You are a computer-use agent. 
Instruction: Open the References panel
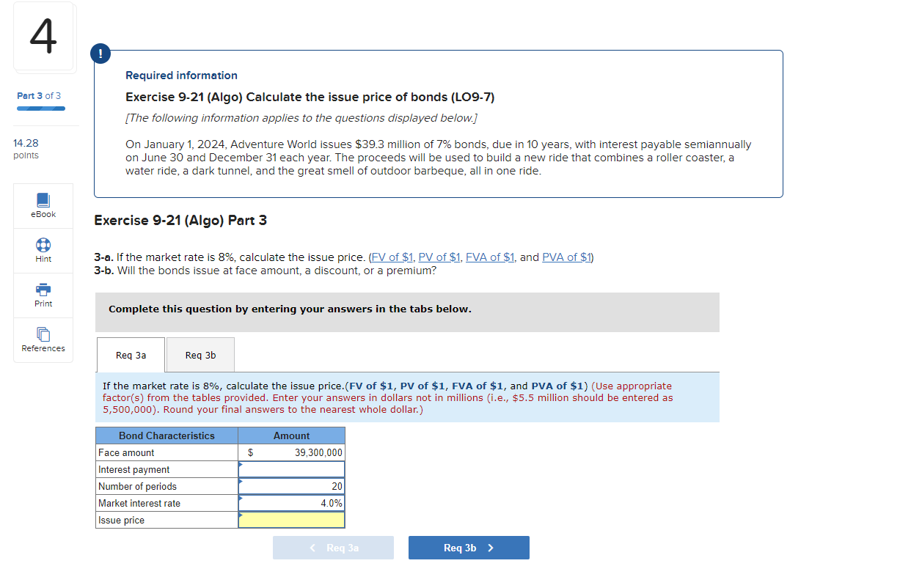[43, 339]
